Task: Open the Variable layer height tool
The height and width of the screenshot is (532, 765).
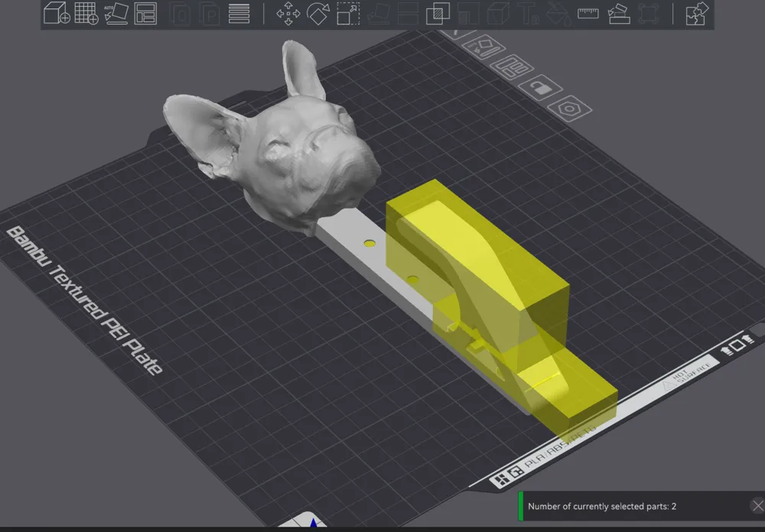Action: (239, 14)
